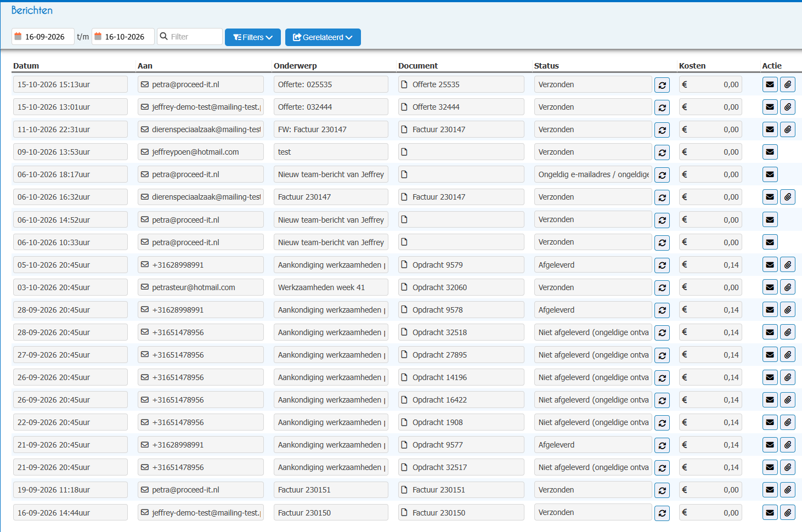Select recipient jeffreypoen@hotmail.com
Viewport: 802px width, 532px height.
click(201, 152)
